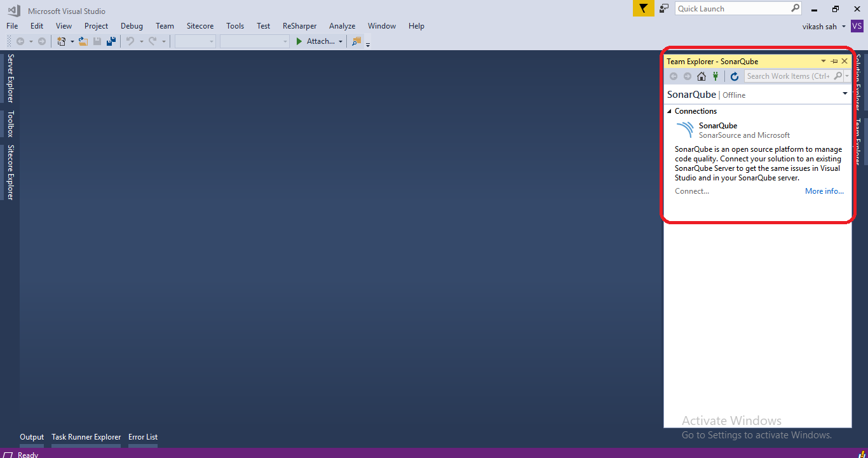The height and width of the screenshot is (458, 868).
Task: Click the Save All toolbar icon
Action: point(111,41)
